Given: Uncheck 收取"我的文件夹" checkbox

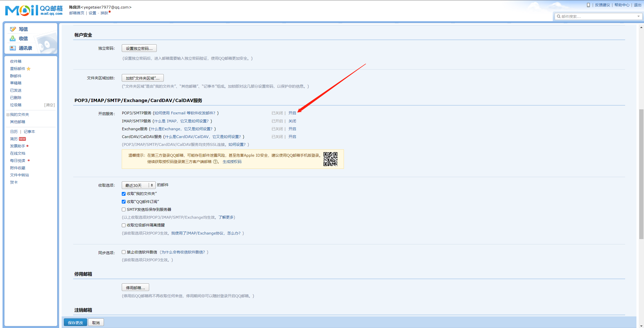Looking at the screenshot, I should (124, 194).
